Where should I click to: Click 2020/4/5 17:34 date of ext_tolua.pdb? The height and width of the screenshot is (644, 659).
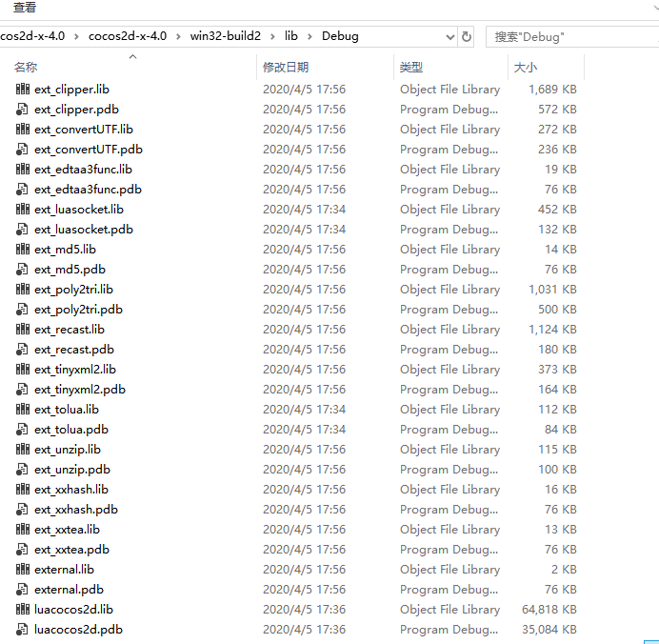(x=304, y=430)
